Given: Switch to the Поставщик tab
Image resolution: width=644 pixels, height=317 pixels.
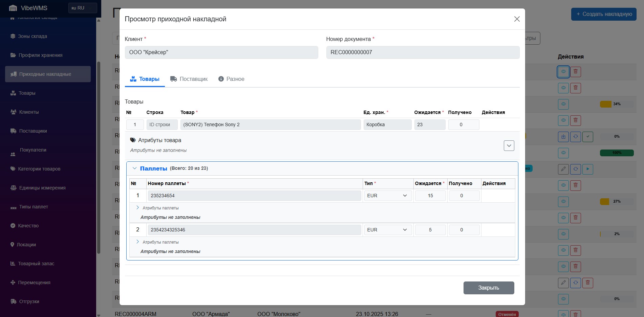Looking at the screenshot, I should pos(189,79).
